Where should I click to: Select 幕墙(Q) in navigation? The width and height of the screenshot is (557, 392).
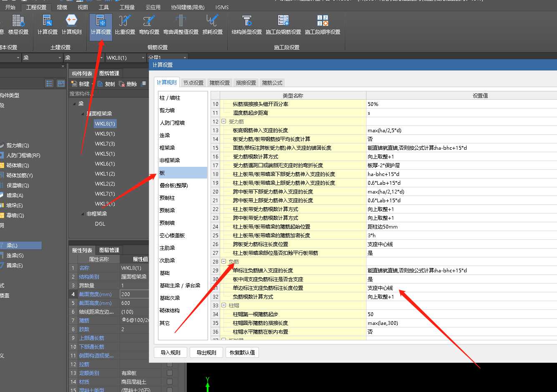[15, 216]
